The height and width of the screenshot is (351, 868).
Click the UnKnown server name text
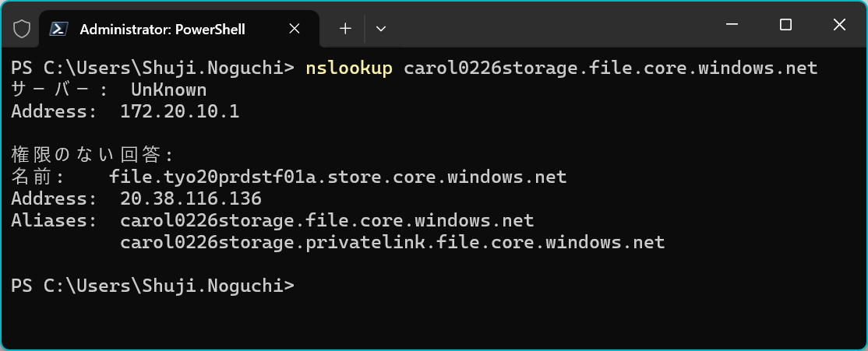(168, 90)
